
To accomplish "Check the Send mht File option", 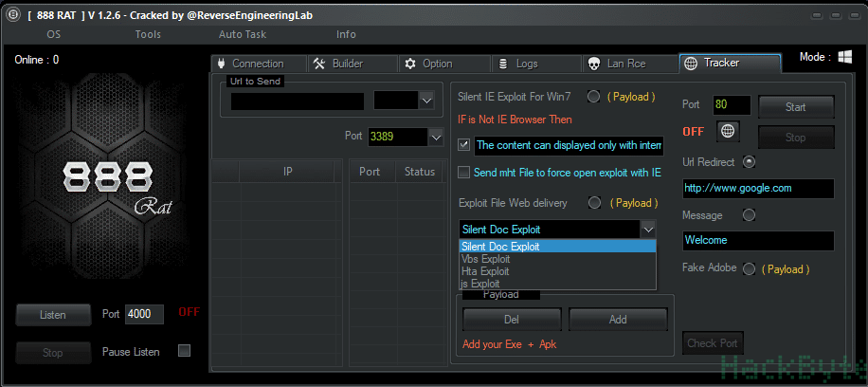I will coord(464,173).
